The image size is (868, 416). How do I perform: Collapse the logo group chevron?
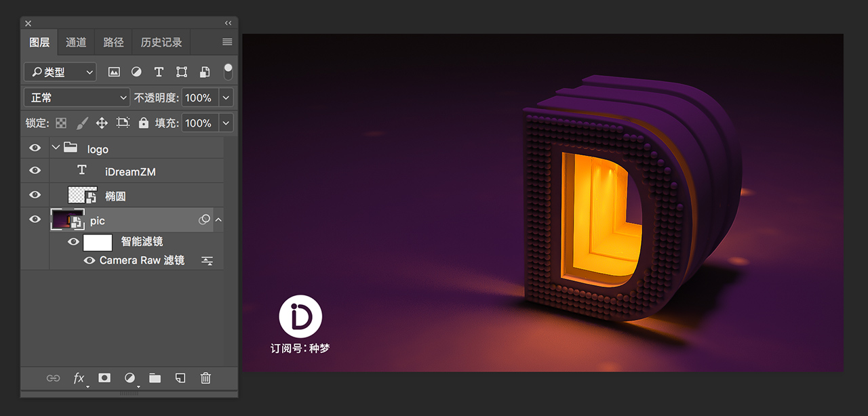point(56,148)
